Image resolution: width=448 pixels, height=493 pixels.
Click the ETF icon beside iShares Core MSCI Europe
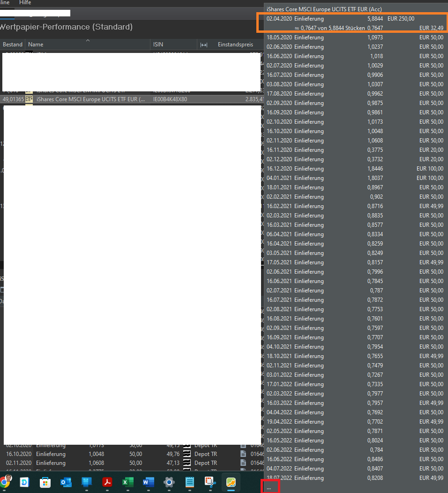point(29,99)
